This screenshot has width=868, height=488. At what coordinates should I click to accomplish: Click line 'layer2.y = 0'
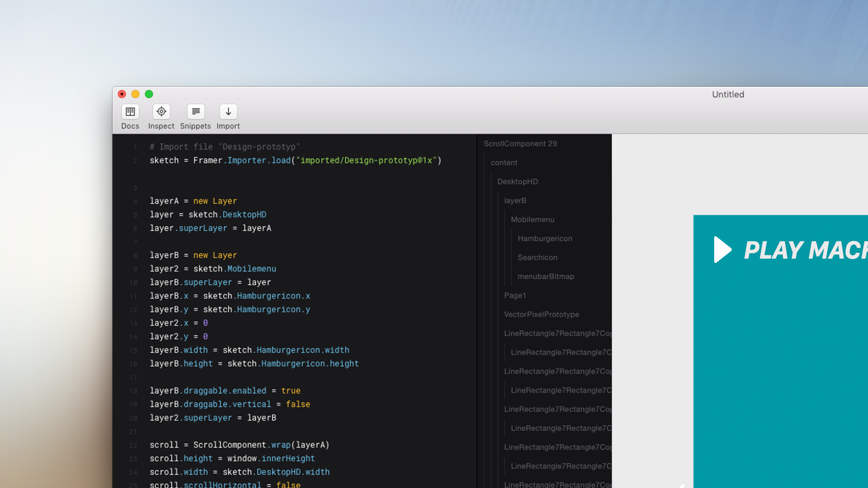(x=179, y=337)
